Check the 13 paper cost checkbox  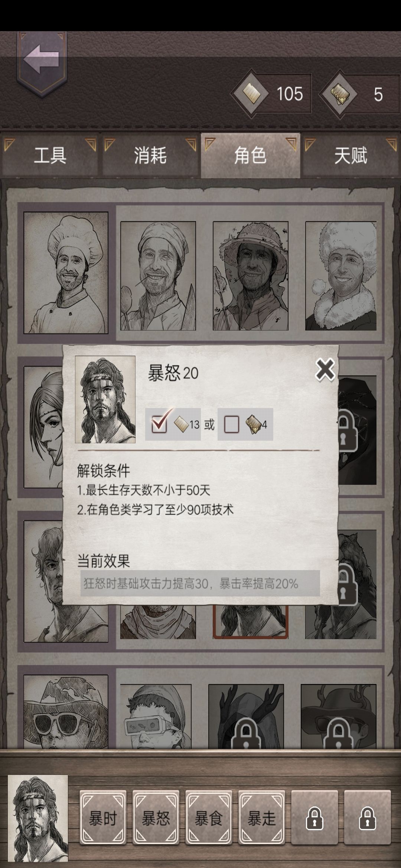click(160, 424)
